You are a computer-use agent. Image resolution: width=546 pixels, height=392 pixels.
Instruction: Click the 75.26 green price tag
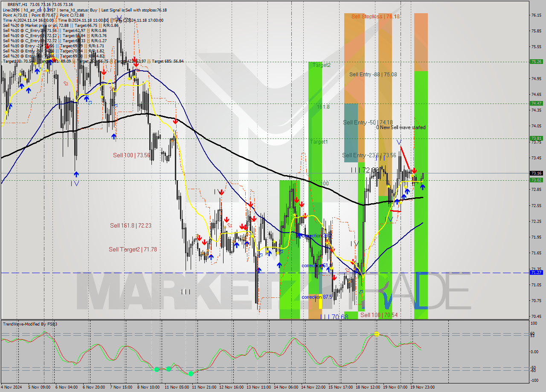point(536,61)
